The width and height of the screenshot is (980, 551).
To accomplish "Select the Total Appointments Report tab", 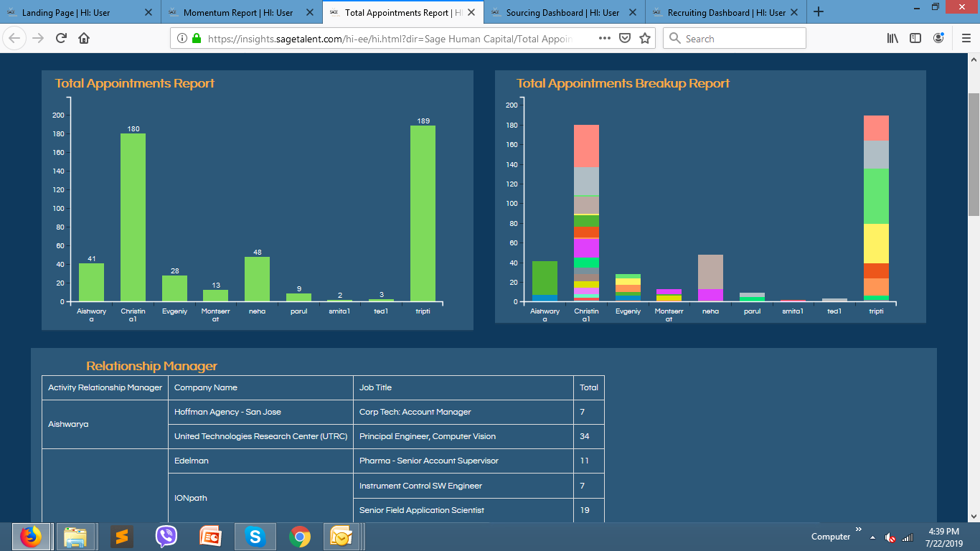I will (x=403, y=12).
